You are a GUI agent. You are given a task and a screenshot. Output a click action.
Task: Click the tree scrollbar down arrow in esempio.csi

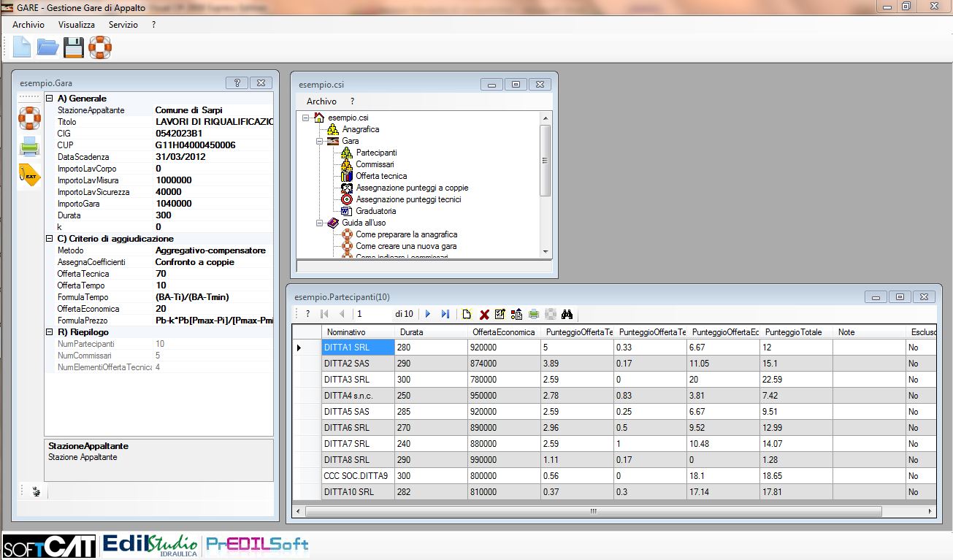(x=546, y=252)
